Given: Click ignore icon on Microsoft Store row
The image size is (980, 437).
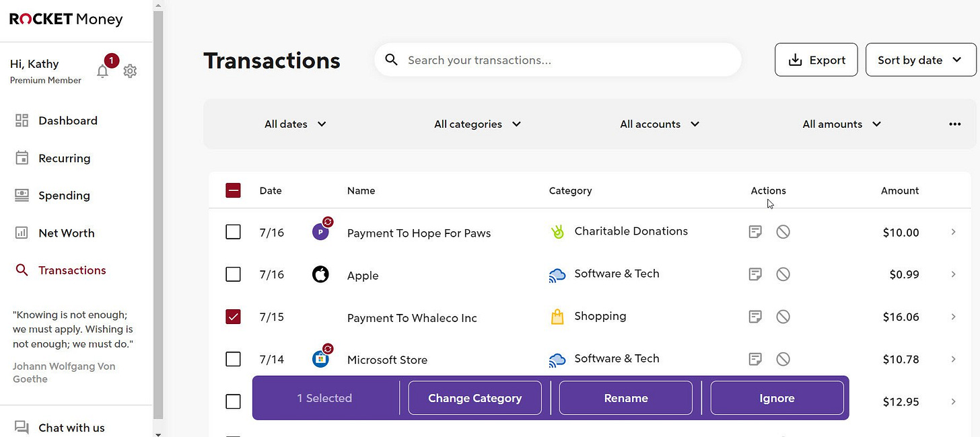Looking at the screenshot, I should click(x=783, y=359).
